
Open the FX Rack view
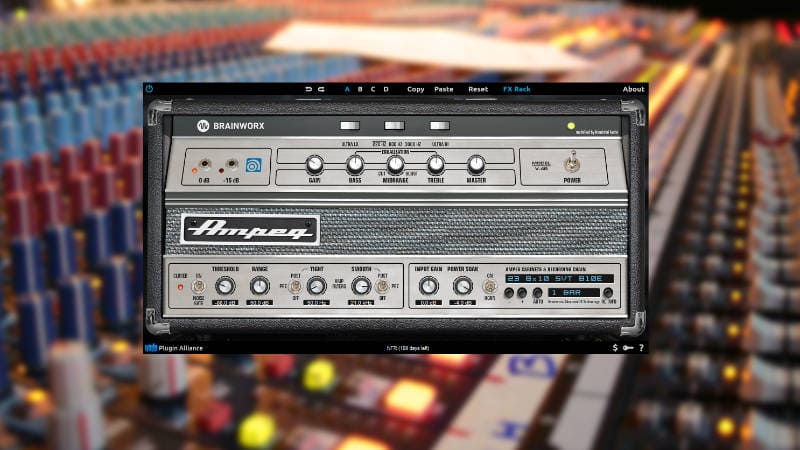516,89
